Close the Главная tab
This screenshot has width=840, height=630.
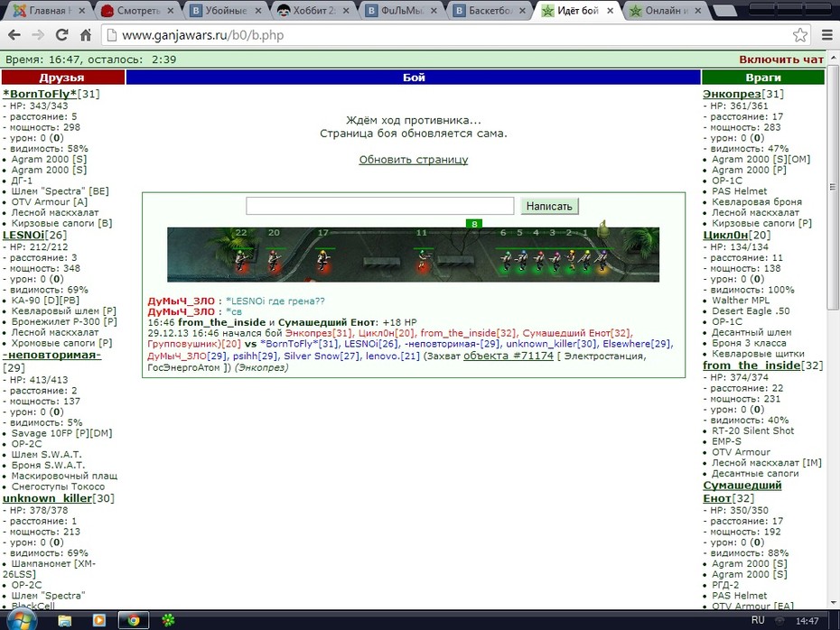tap(82, 10)
